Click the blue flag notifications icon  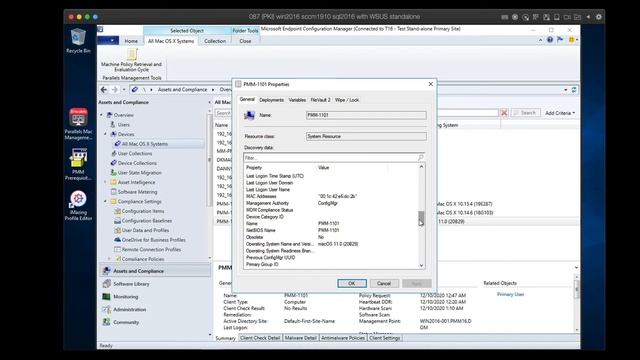pyautogui.click(x=560, y=40)
